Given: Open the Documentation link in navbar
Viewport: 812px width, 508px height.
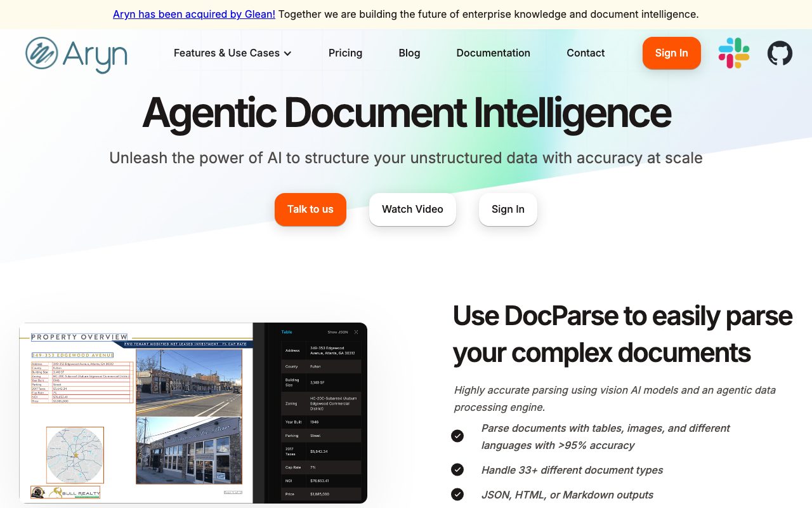Looking at the screenshot, I should coord(493,53).
